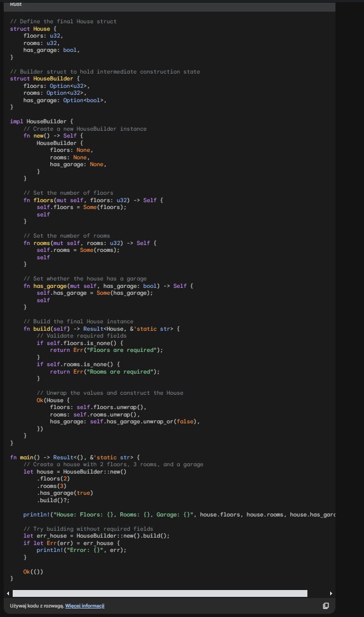Click the comment "// Builder struct to hold intermediate construction state"
This screenshot has width=364, height=617.
coord(105,71)
